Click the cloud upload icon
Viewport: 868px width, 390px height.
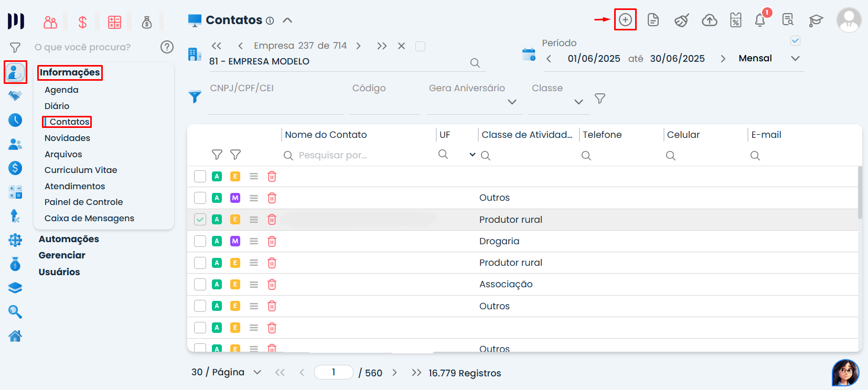(x=709, y=20)
